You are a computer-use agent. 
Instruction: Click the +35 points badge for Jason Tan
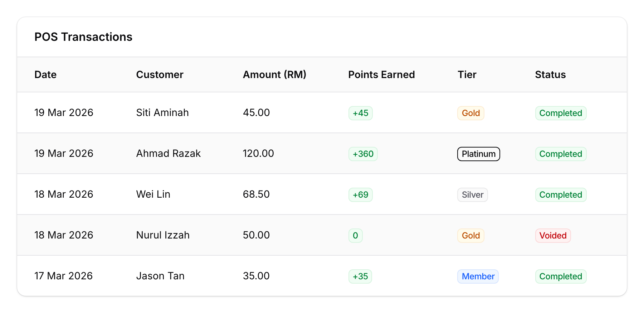coord(360,276)
